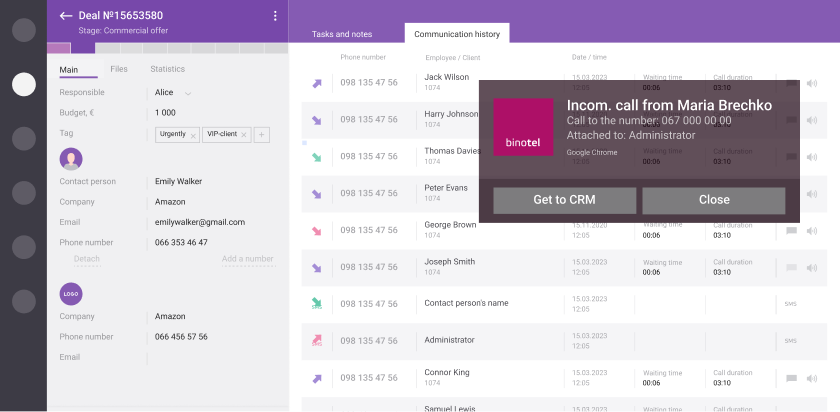This screenshot has height=412, width=840.
Task: Click the George Brown name in call list
Action: (x=450, y=225)
